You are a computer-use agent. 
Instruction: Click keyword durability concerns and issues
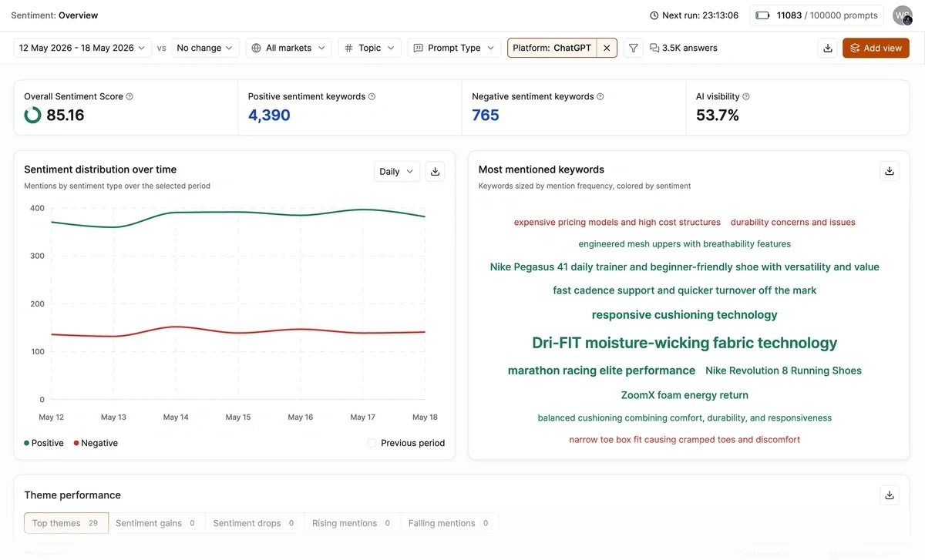point(793,222)
